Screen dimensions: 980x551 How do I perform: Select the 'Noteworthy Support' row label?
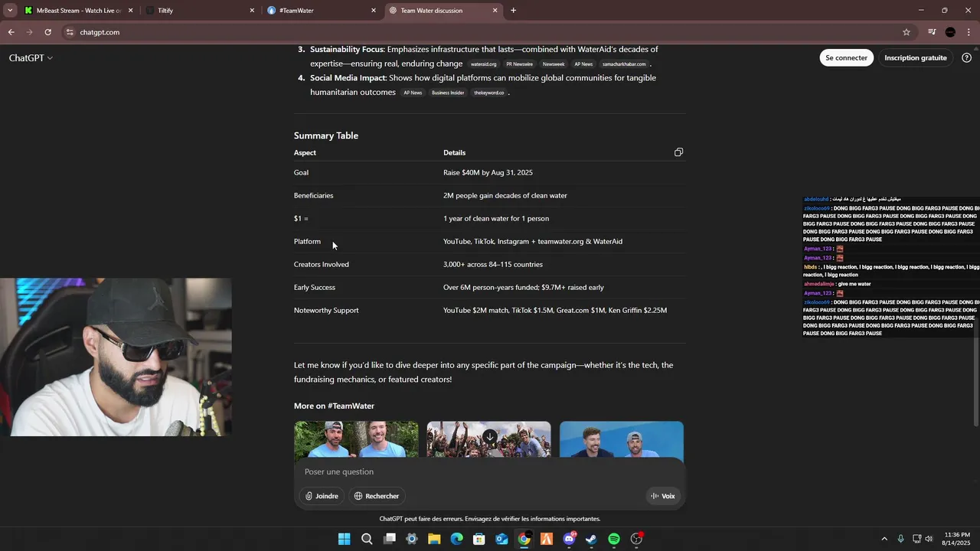pyautogui.click(x=326, y=311)
